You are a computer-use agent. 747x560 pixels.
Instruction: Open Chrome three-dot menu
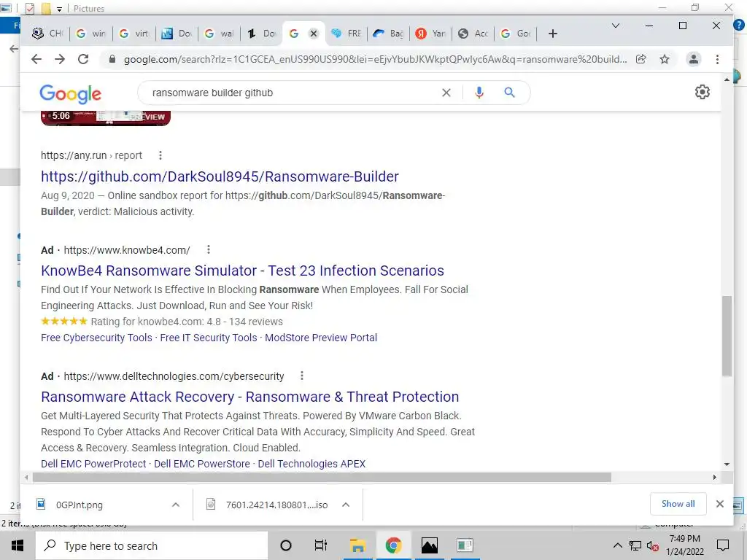tap(718, 59)
